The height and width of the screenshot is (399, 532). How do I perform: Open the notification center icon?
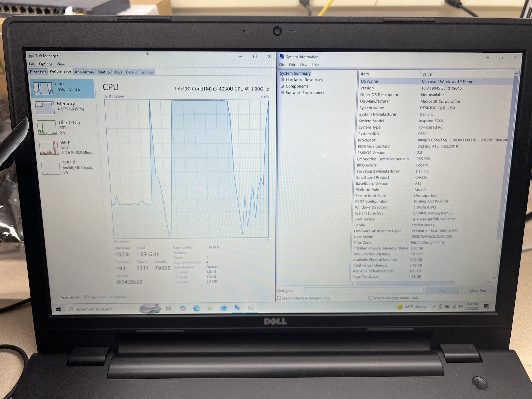(487, 306)
